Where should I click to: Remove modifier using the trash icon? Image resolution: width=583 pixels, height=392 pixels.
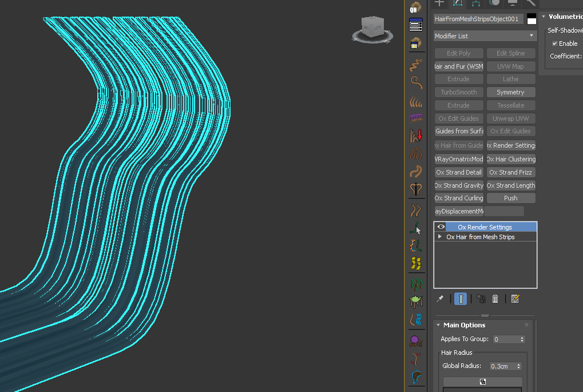click(x=495, y=299)
